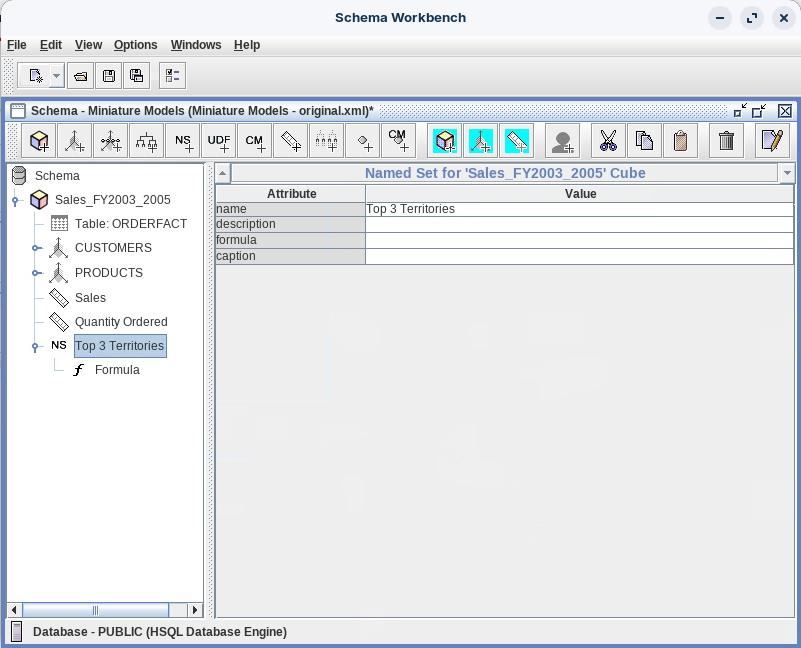Toggle the Edit Mode pencil button
Viewport: 801px width, 648px height.
coord(772,141)
